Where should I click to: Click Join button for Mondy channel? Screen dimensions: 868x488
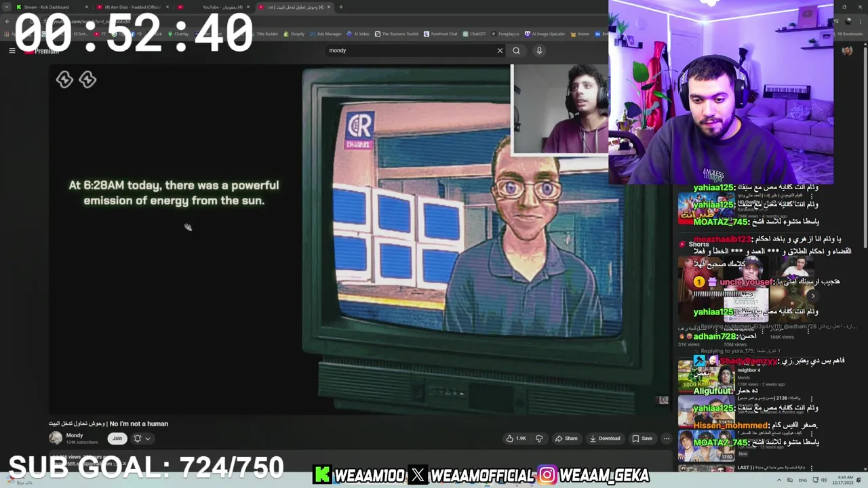click(x=117, y=439)
